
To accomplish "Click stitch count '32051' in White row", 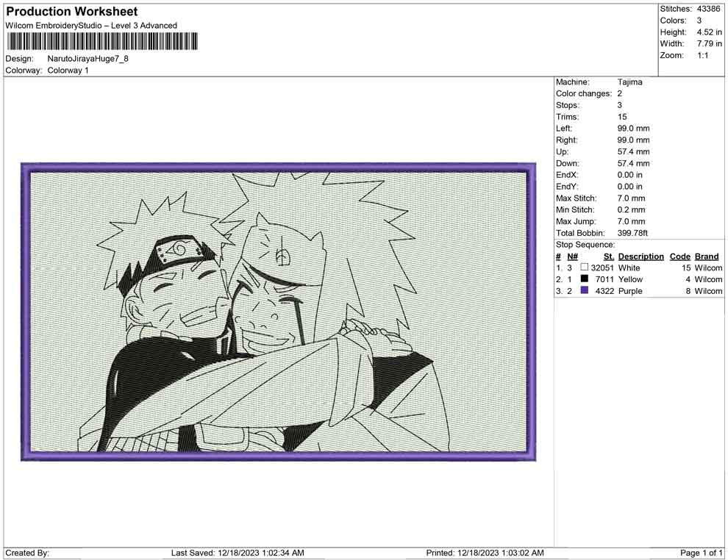I will click(602, 268).
